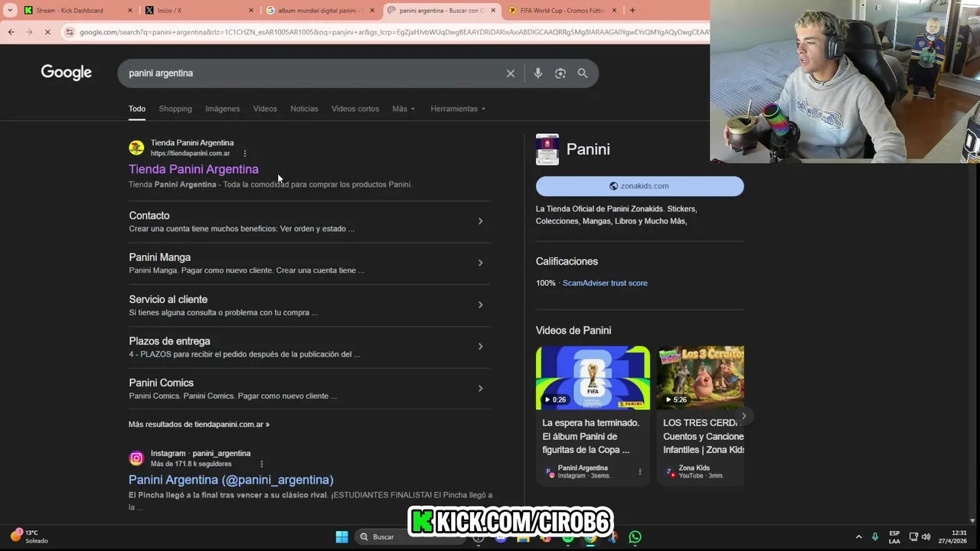Open options on Panini Argentina video card
980x551 pixels.
[x=640, y=472]
